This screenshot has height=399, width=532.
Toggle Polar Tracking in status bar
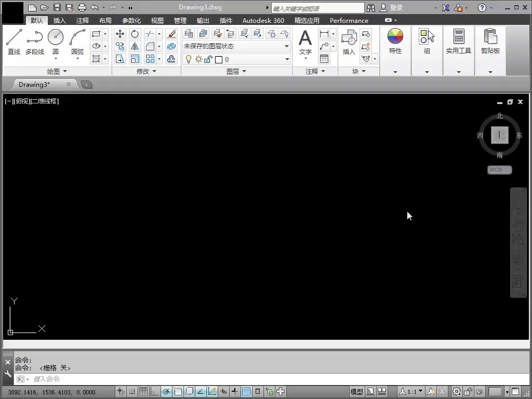pyautogui.click(x=166, y=392)
